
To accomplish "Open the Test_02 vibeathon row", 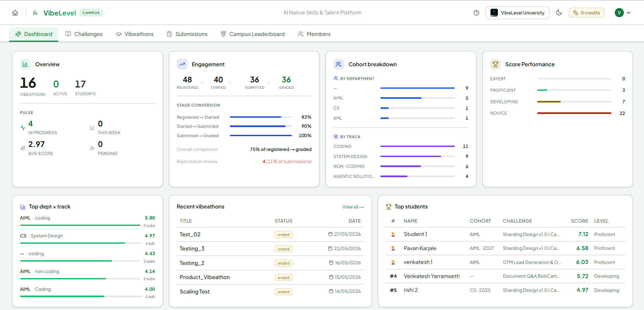I will (x=270, y=234).
